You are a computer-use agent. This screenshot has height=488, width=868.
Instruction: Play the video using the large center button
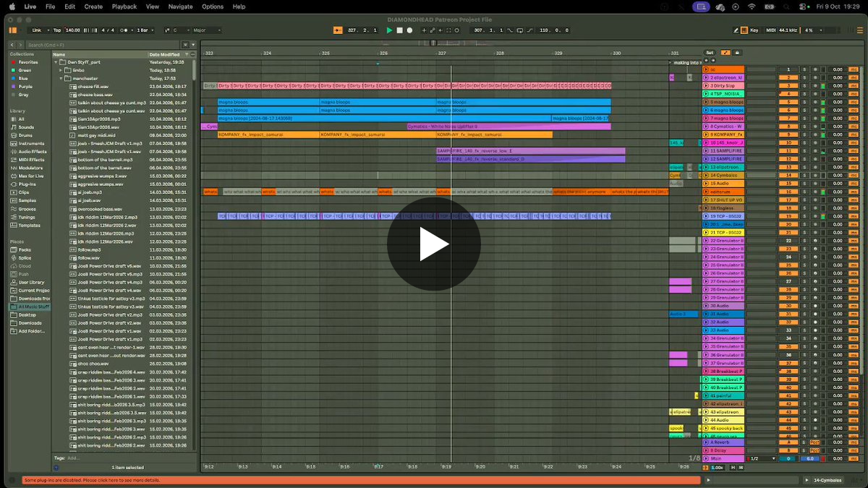tap(434, 244)
